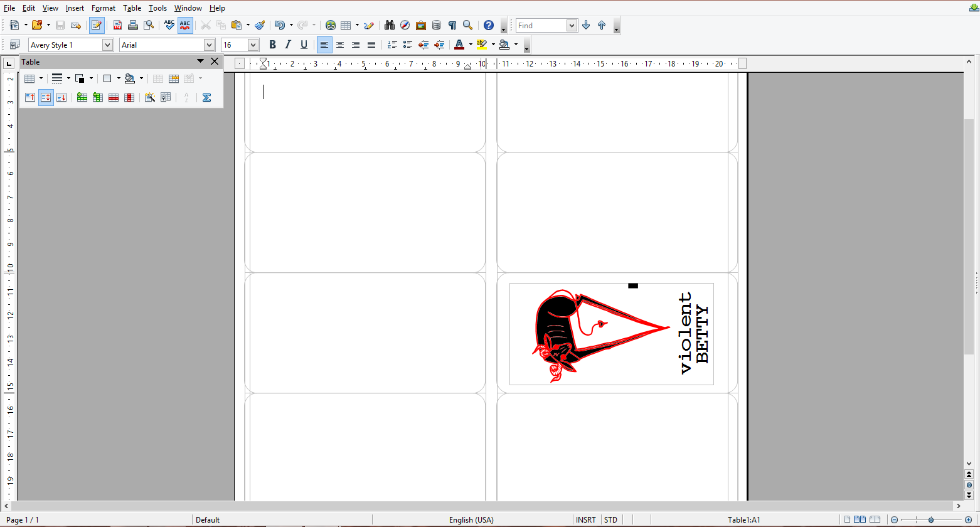Click English (USA) language in status bar

click(471, 519)
